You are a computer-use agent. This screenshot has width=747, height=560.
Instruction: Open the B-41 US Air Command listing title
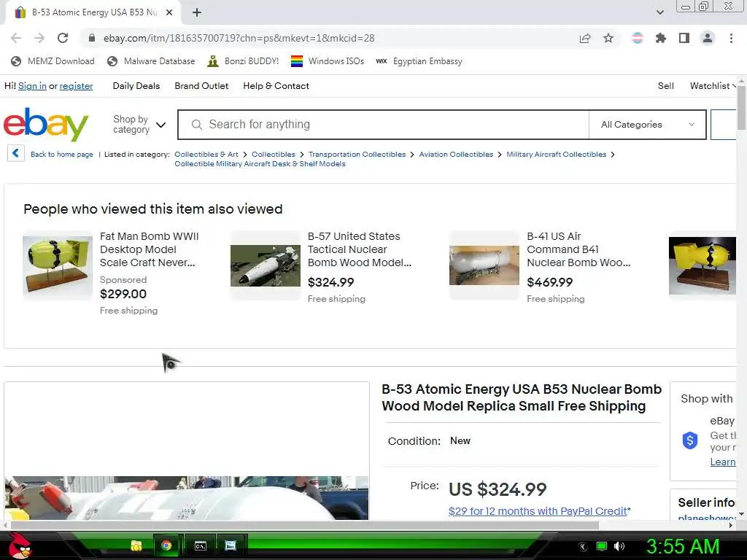(x=578, y=249)
